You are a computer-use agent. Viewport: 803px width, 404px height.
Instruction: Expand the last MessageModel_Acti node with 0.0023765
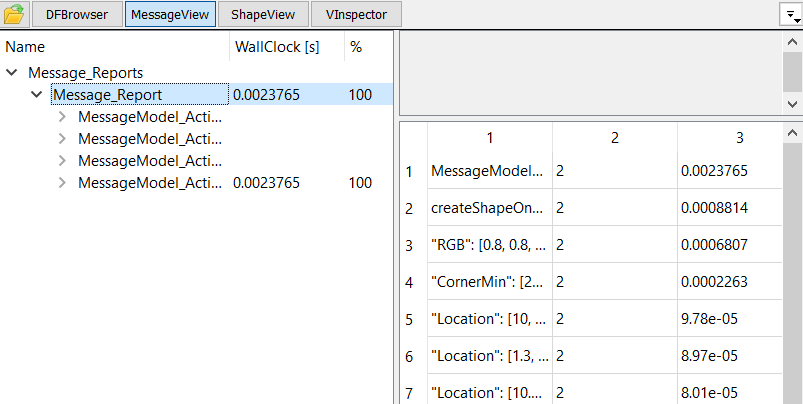click(62, 183)
